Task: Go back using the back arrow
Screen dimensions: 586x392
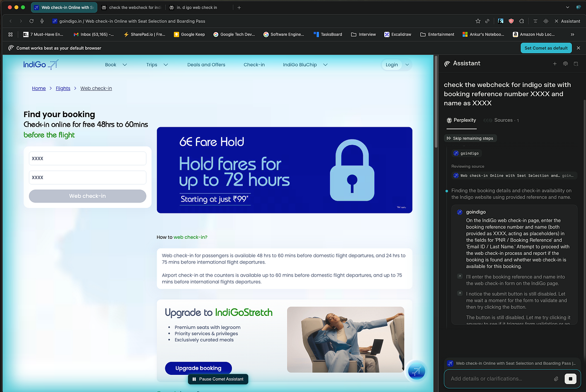Action: coord(11,21)
